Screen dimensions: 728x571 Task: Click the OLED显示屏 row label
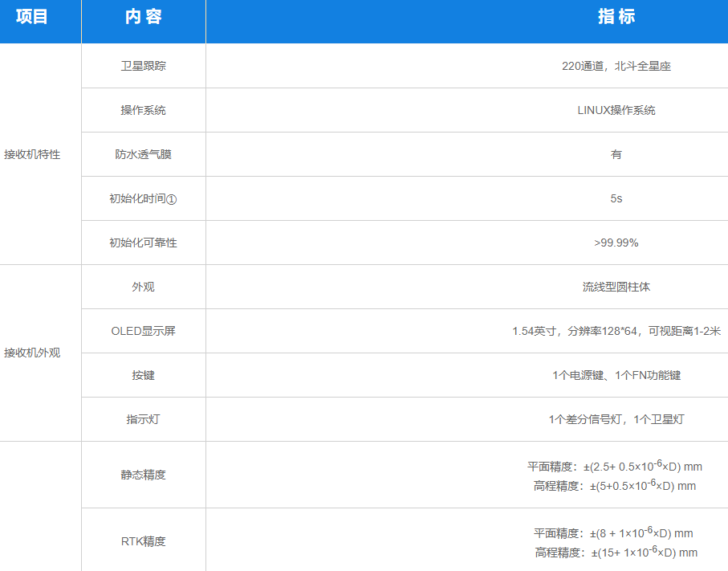click(x=143, y=331)
